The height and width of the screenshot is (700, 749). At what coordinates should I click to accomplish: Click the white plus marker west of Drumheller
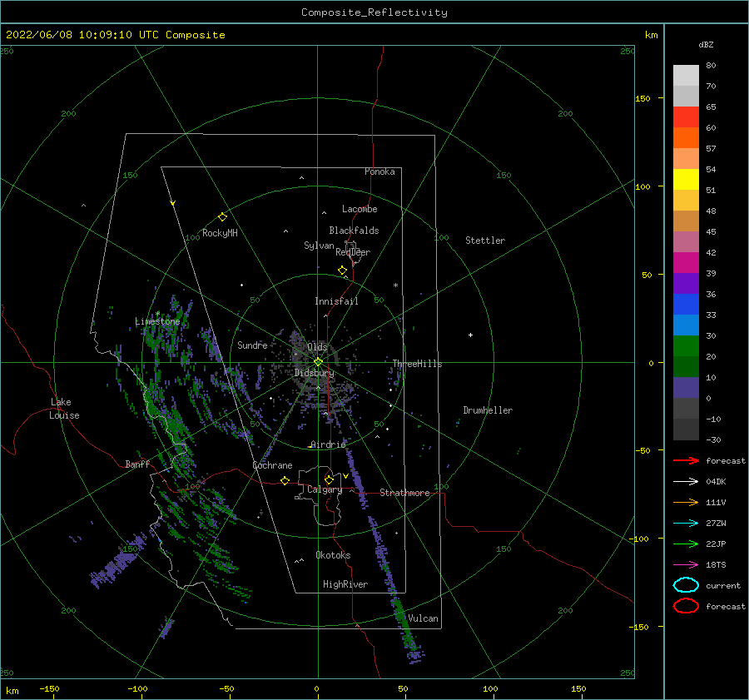[x=470, y=335]
